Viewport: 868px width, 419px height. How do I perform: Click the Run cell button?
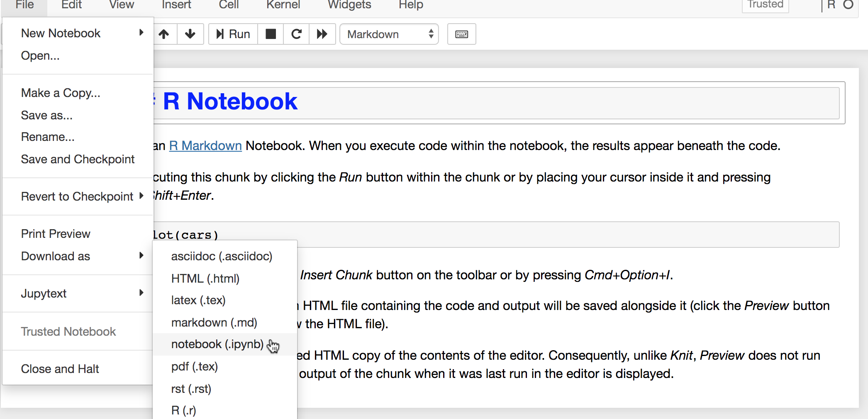[x=233, y=34]
